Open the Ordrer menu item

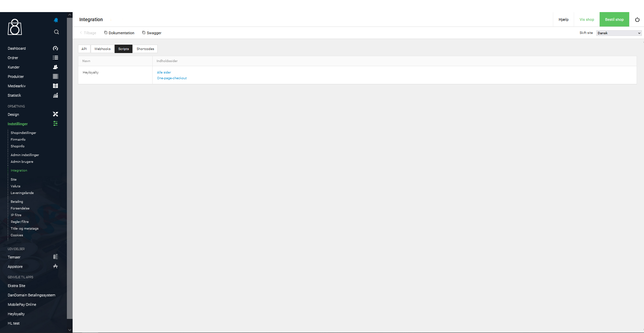pyautogui.click(x=13, y=58)
